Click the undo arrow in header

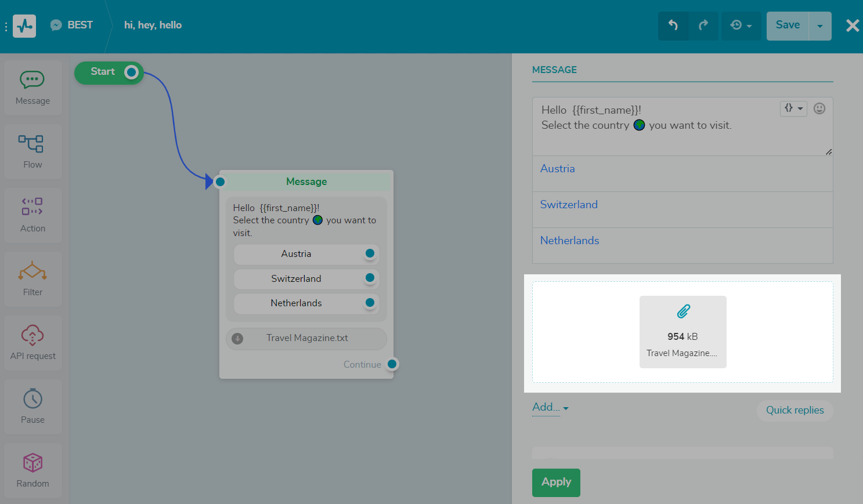673,26
